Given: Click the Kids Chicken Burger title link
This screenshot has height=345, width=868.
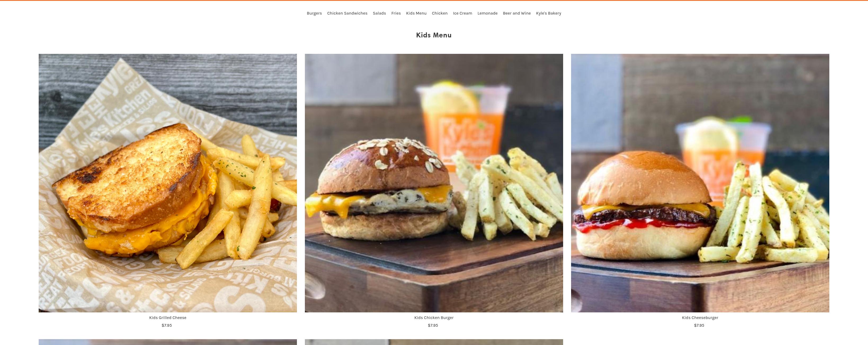Looking at the screenshot, I should [434, 318].
